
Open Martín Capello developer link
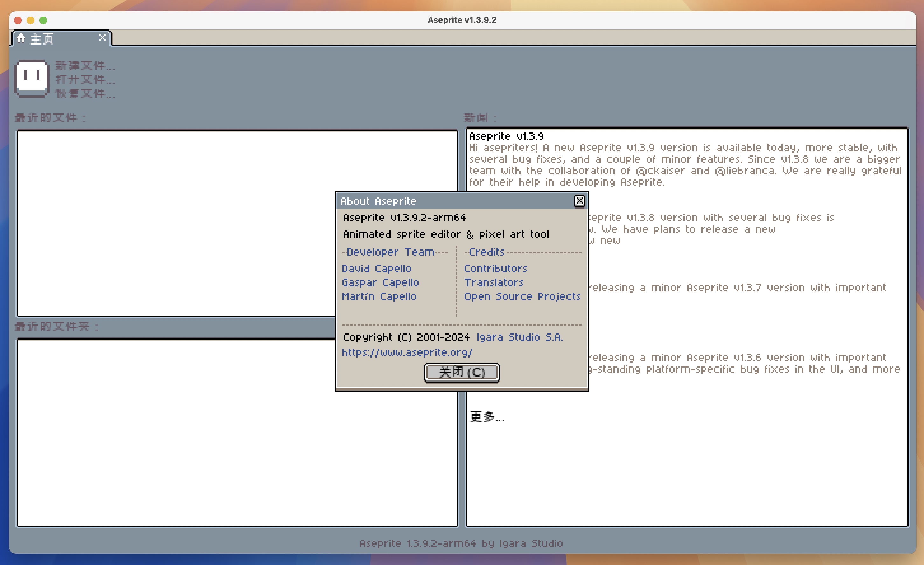(x=379, y=296)
